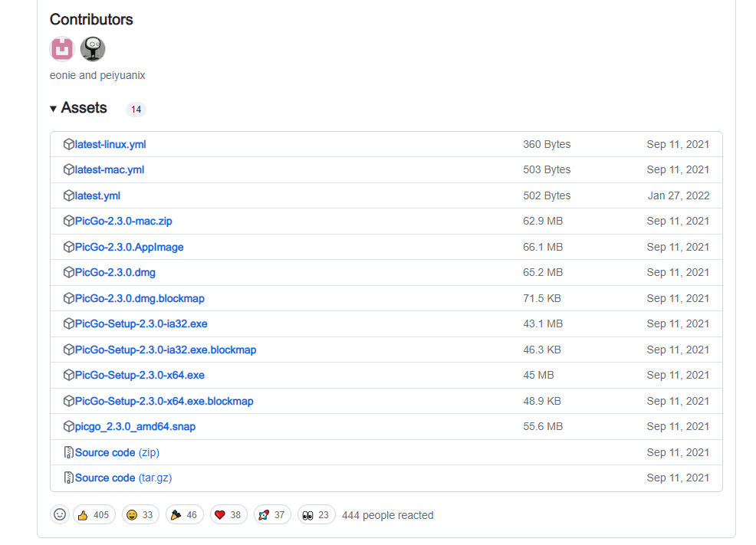Click the '48.9 KB' size value
Screen dimensions: 756x545
click(x=542, y=402)
